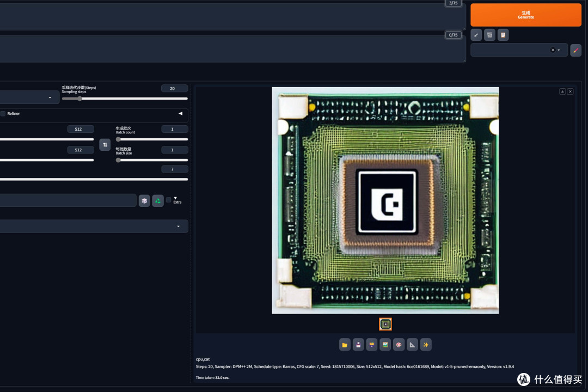Click the 0/75 negative prompt token counter

point(453,35)
